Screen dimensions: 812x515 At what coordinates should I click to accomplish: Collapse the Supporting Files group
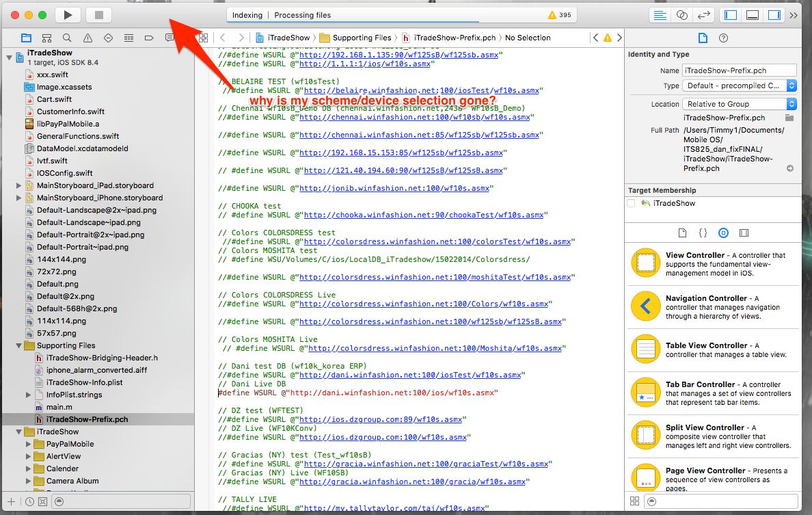click(x=18, y=345)
